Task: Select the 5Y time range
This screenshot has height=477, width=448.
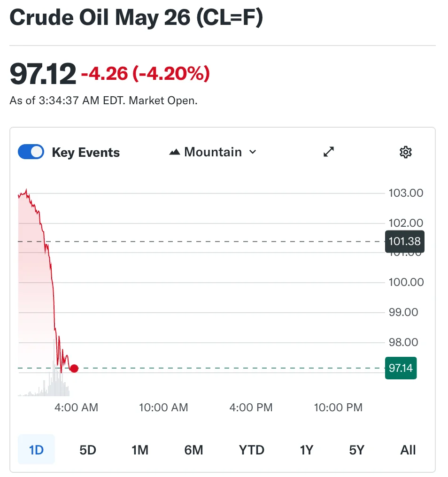Action: coord(357,450)
